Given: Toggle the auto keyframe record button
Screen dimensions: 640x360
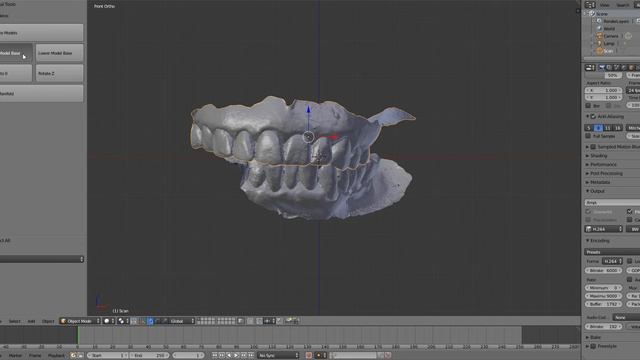Looking at the screenshot, I should 309,356.
